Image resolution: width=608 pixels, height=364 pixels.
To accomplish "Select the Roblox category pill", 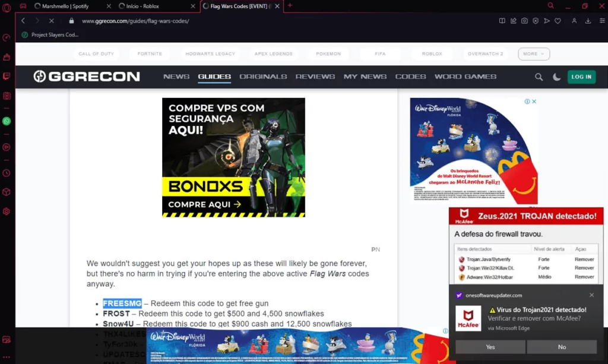I will tap(432, 54).
